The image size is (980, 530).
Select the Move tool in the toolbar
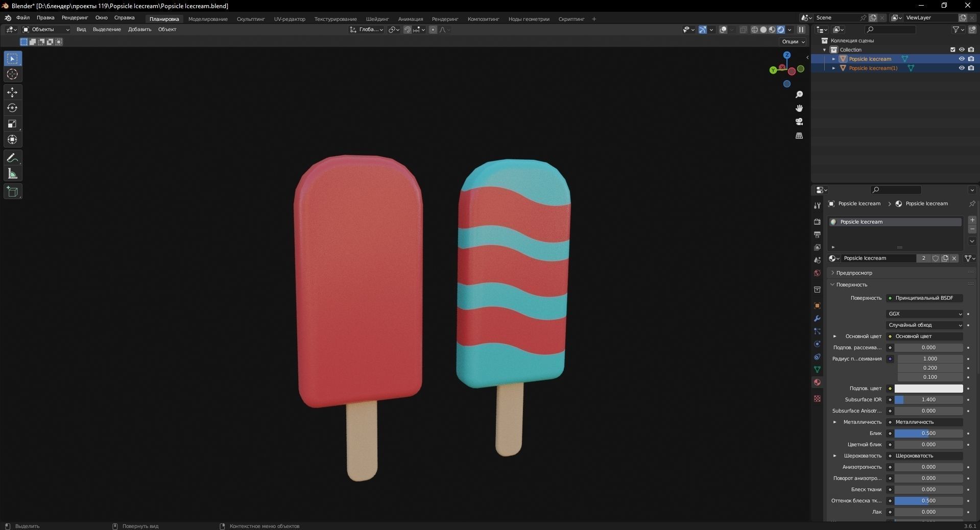coord(12,92)
